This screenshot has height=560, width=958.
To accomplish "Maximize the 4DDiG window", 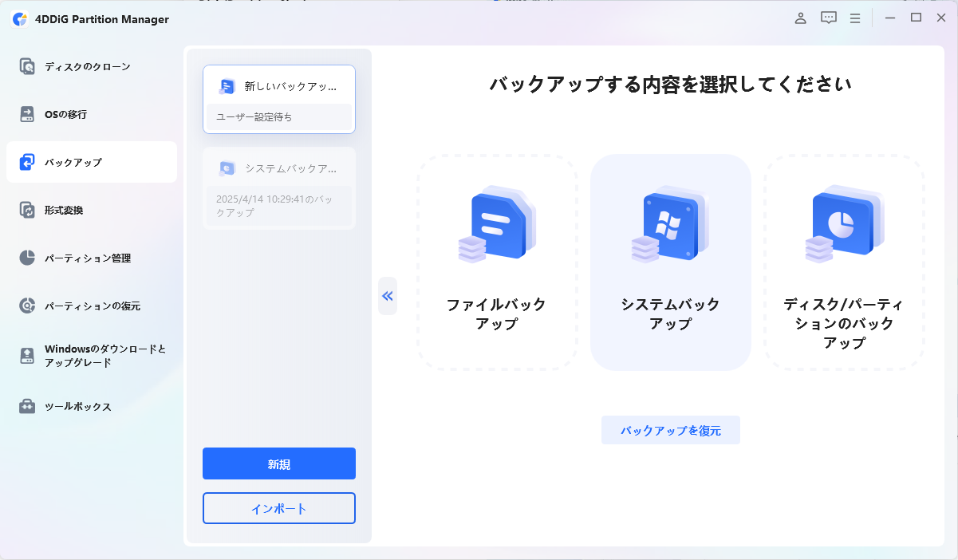I will tap(916, 18).
